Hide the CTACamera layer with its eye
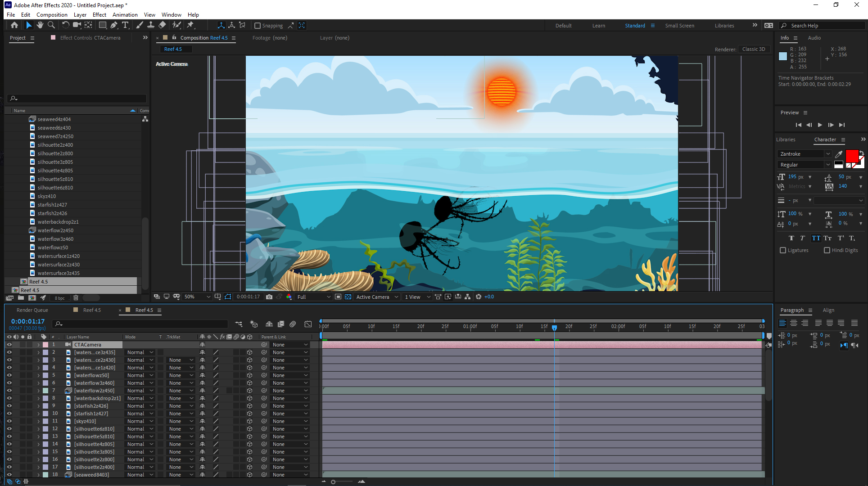Viewport: 868px width, 486px height. [9, 345]
